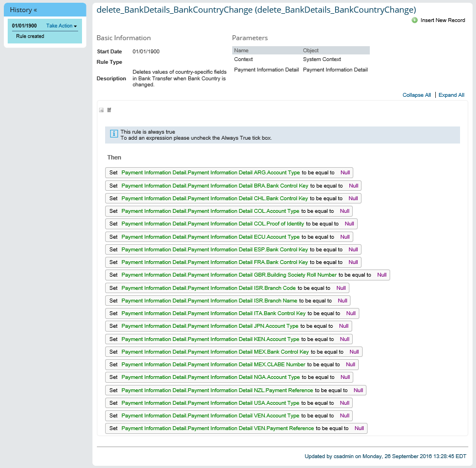The height and width of the screenshot is (468, 476).
Task: Click the rule title delete_BankDetails_BankCountryChange
Action: pos(256,10)
